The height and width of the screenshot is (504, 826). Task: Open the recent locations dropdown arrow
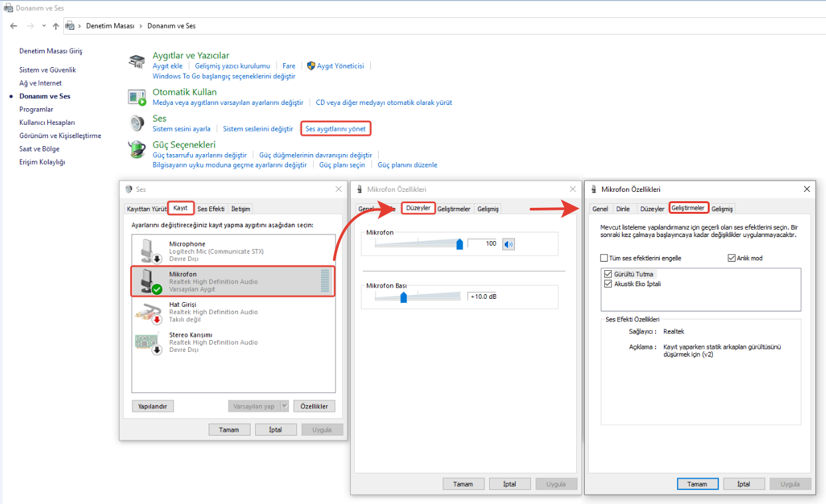(x=44, y=26)
